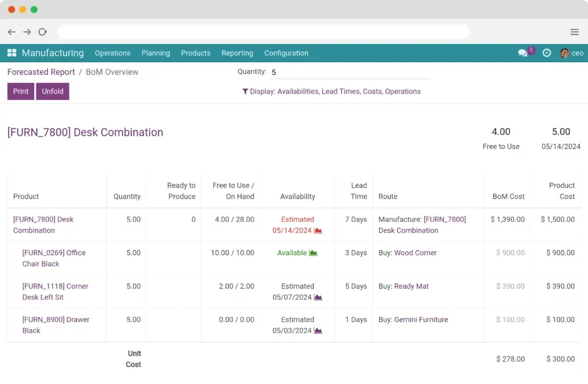This screenshot has height=384, width=588.
Task: Open the apps grid home menu icon
Action: [x=12, y=53]
